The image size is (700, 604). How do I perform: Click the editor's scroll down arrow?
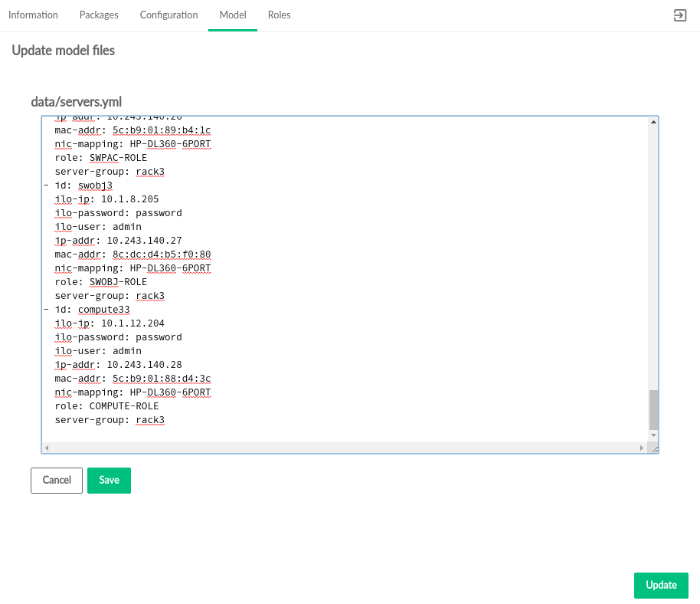(653, 435)
